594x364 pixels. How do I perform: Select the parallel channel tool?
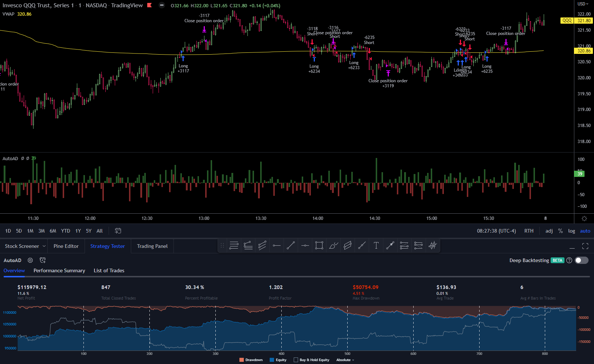pyautogui.click(x=348, y=246)
